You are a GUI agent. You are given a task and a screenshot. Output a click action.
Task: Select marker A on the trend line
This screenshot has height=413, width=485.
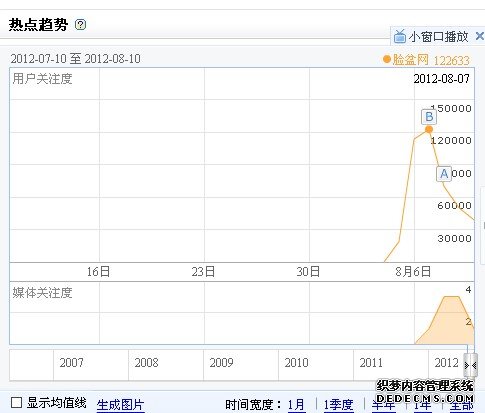coord(444,174)
